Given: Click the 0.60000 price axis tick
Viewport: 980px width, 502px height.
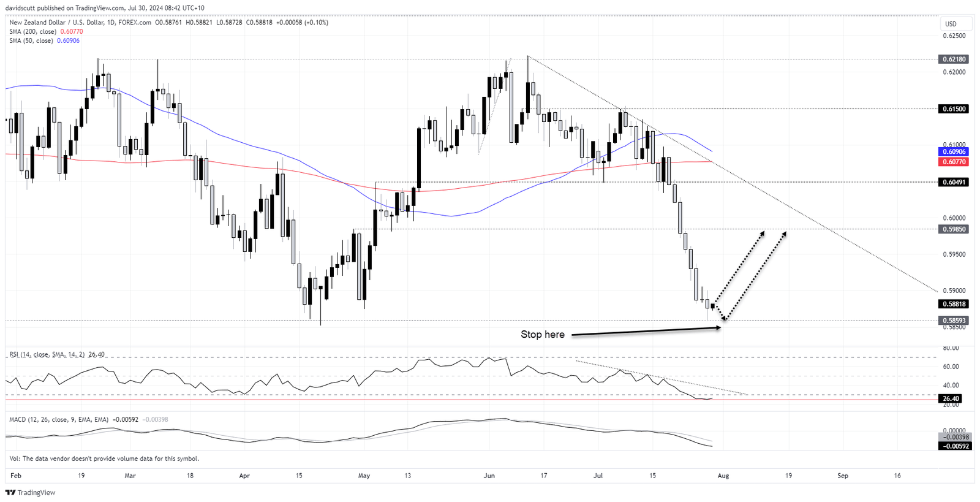Looking at the screenshot, I should pos(954,218).
